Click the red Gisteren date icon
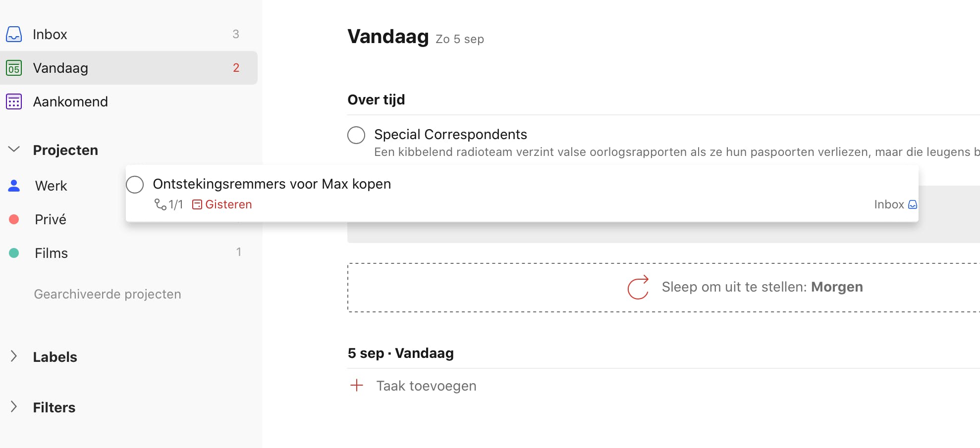 coord(197,204)
